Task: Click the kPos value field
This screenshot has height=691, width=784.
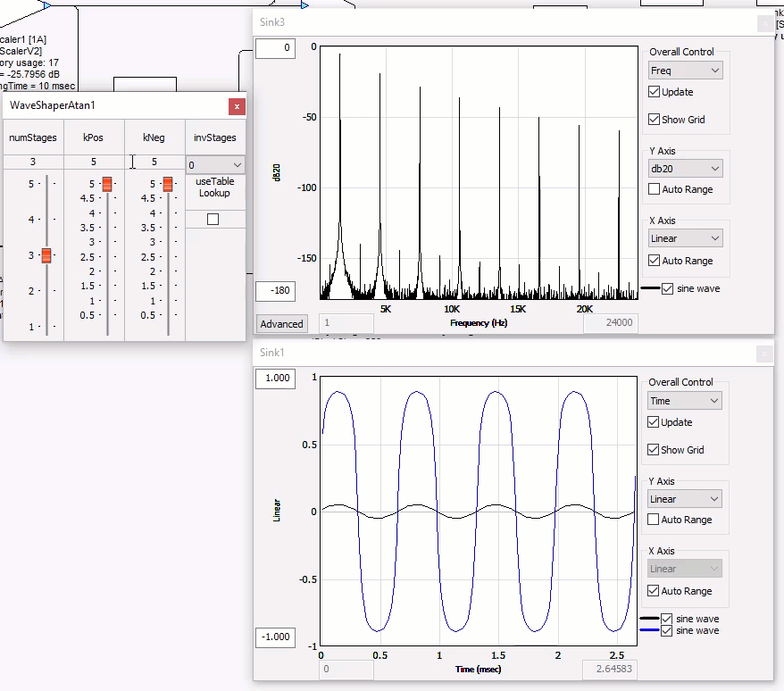Action: (94, 162)
